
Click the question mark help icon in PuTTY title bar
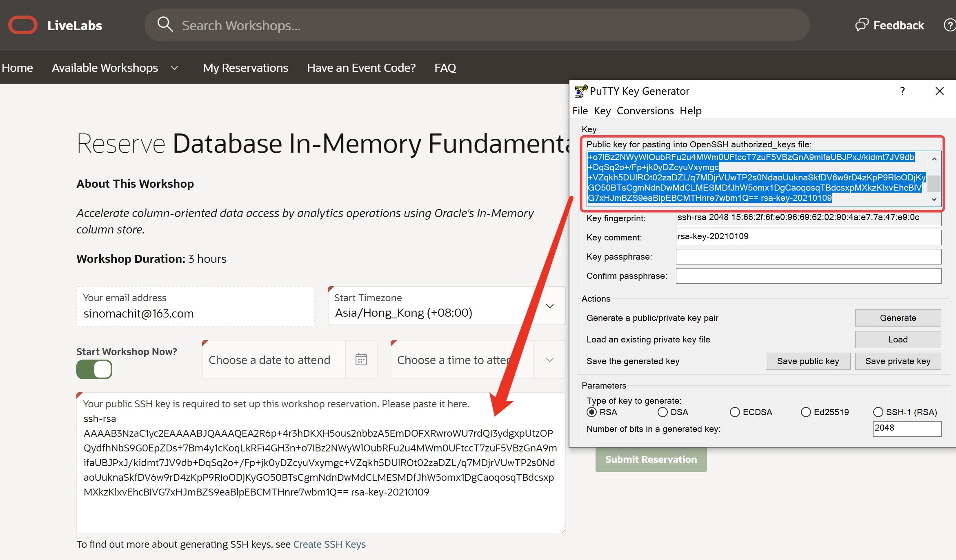pyautogui.click(x=903, y=91)
